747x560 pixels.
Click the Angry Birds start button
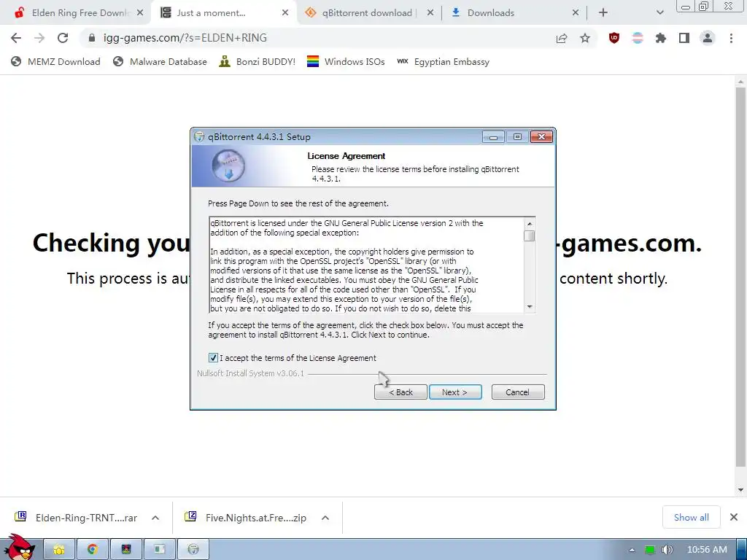point(19,548)
